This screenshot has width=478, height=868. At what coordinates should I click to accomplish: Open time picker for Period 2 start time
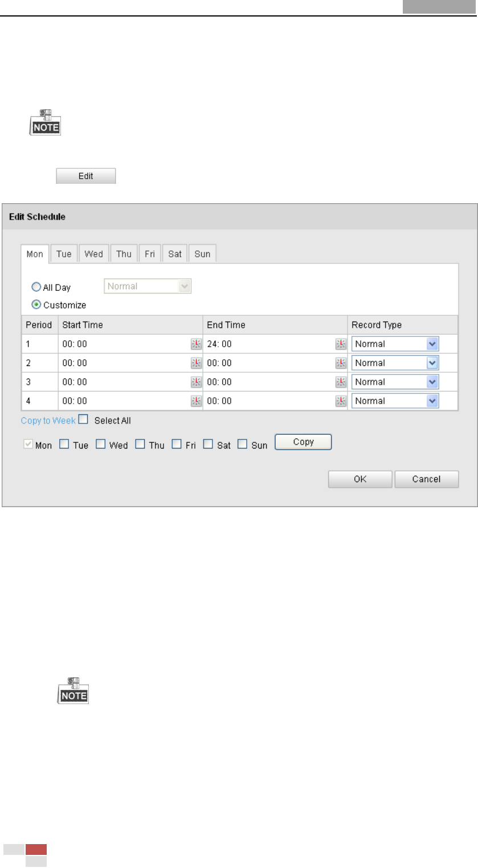[196, 363]
